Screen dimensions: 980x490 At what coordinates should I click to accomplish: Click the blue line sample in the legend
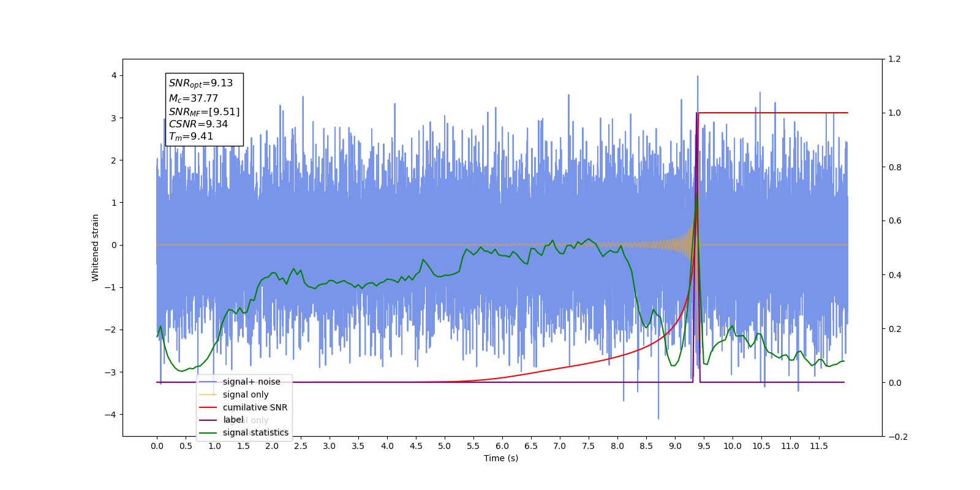point(208,382)
